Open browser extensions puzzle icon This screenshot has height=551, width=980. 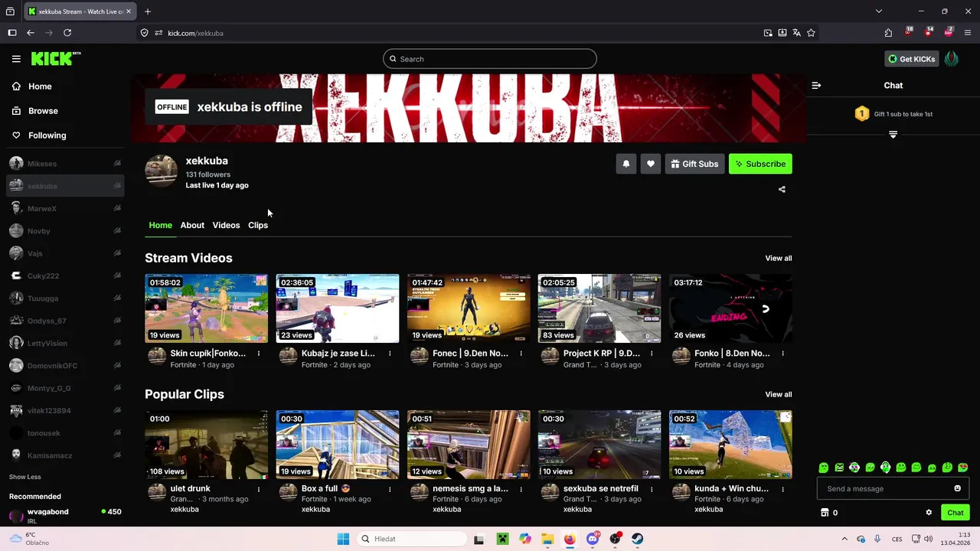[888, 33]
